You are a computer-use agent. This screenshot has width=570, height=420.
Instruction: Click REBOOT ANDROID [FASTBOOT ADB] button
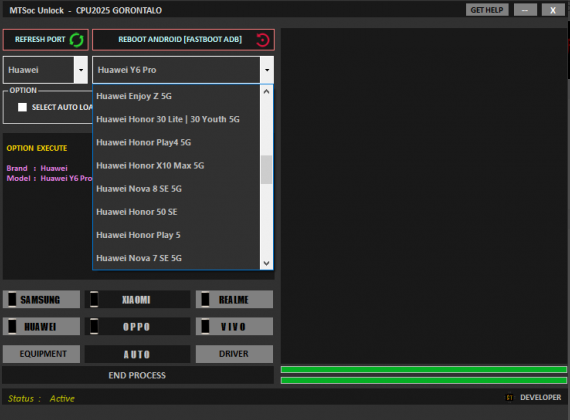click(183, 40)
